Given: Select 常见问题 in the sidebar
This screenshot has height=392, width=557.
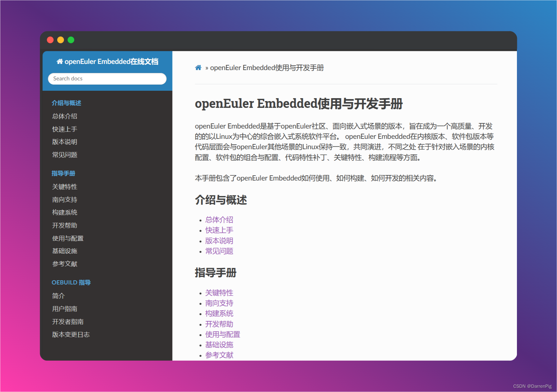Looking at the screenshot, I should coord(65,155).
